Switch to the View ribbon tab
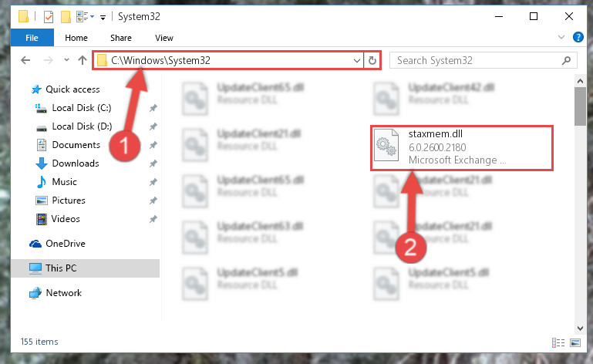The width and height of the screenshot is (593, 364). 163,38
